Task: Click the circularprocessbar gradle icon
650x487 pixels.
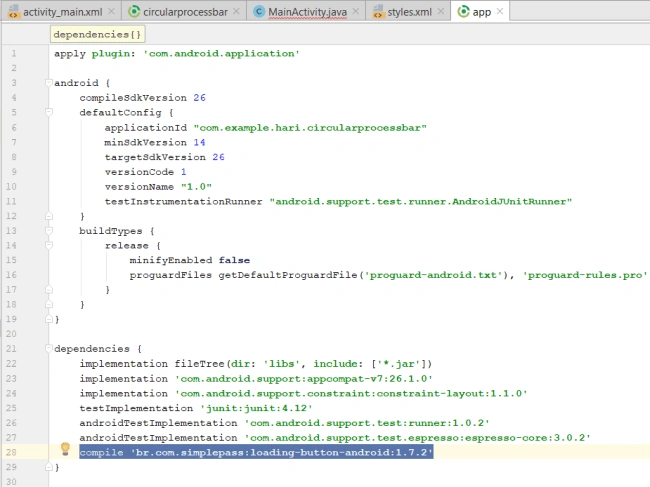Action: point(134,12)
